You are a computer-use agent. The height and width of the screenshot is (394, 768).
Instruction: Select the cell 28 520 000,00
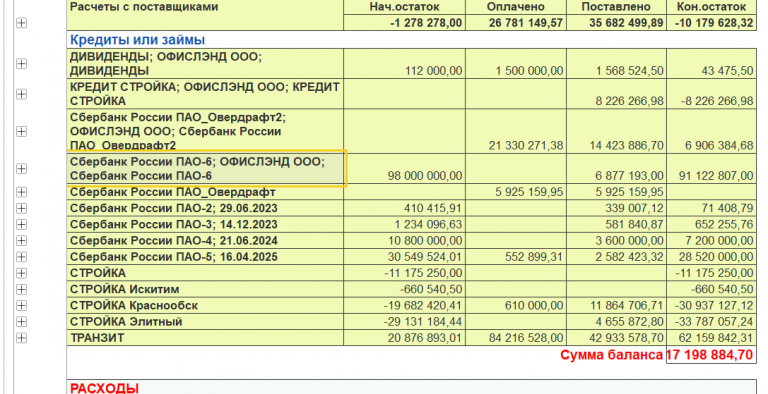pos(711,257)
